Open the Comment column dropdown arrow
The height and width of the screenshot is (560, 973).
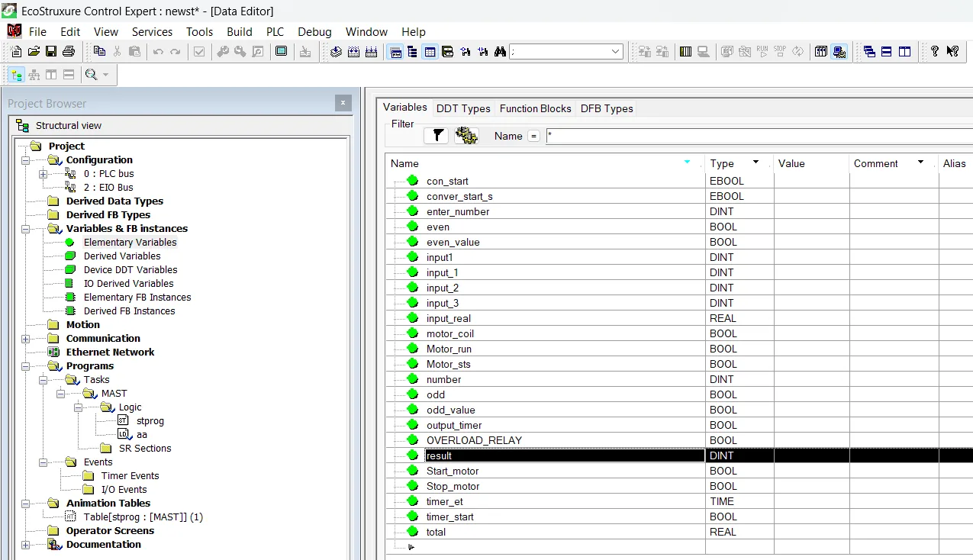pos(920,163)
